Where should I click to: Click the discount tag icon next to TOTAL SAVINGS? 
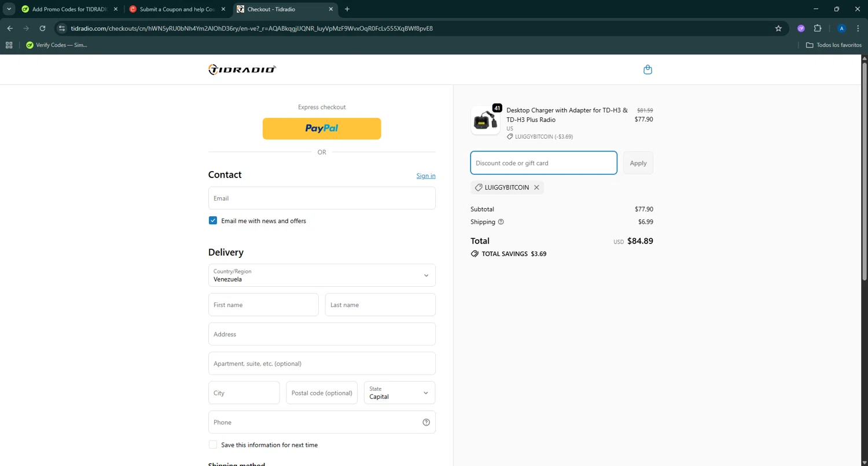click(x=475, y=254)
